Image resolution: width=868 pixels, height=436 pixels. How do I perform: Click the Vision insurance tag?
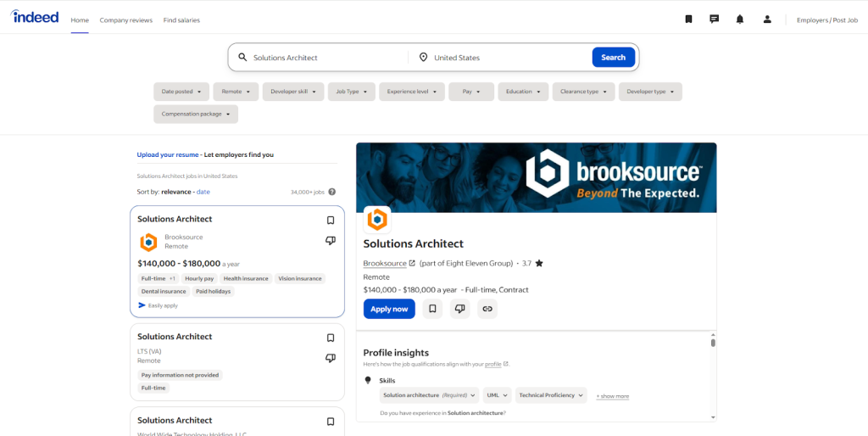[x=299, y=279]
